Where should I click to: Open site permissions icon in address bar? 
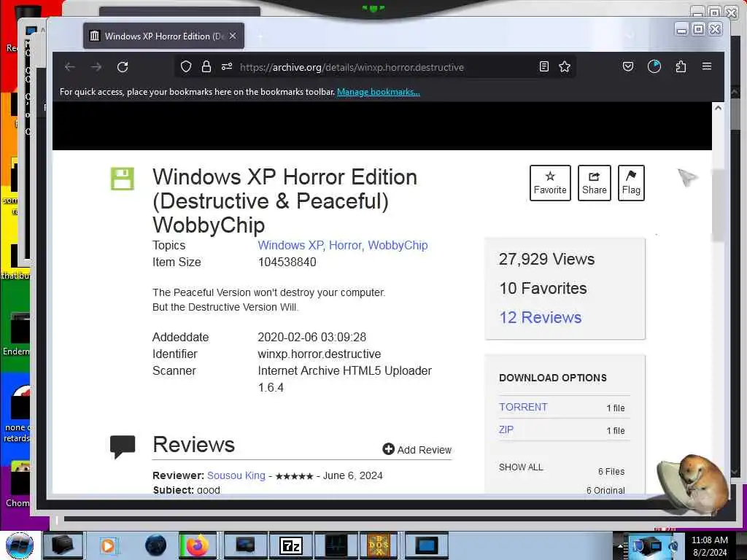[227, 66]
